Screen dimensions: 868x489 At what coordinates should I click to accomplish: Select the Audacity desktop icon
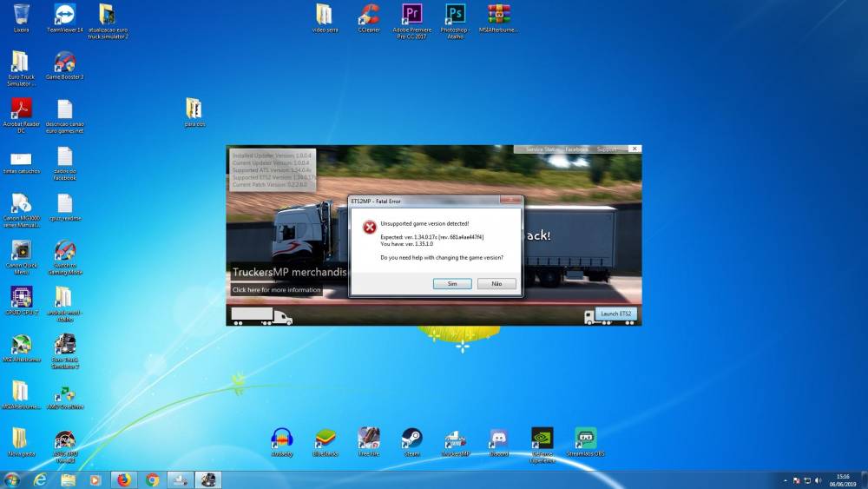282,439
